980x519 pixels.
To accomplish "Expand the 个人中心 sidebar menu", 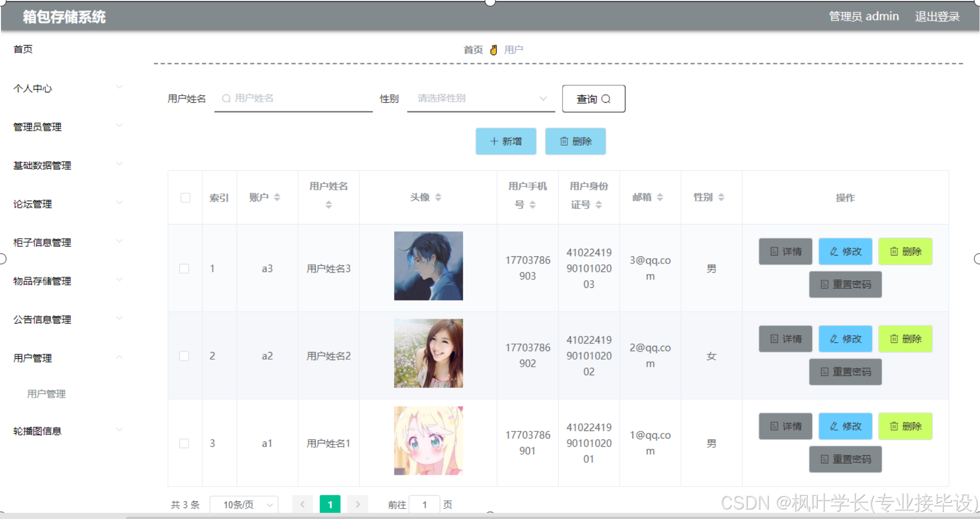I will pos(68,88).
